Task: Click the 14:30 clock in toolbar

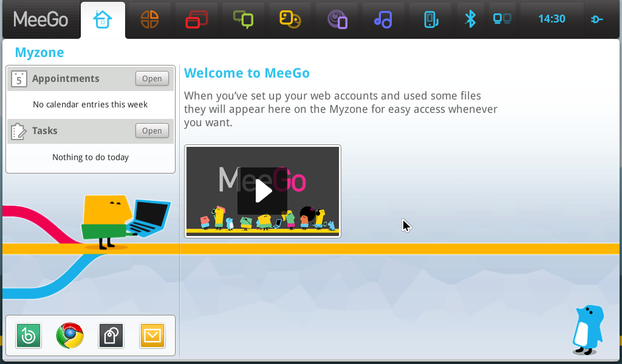Action: click(x=552, y=19)
